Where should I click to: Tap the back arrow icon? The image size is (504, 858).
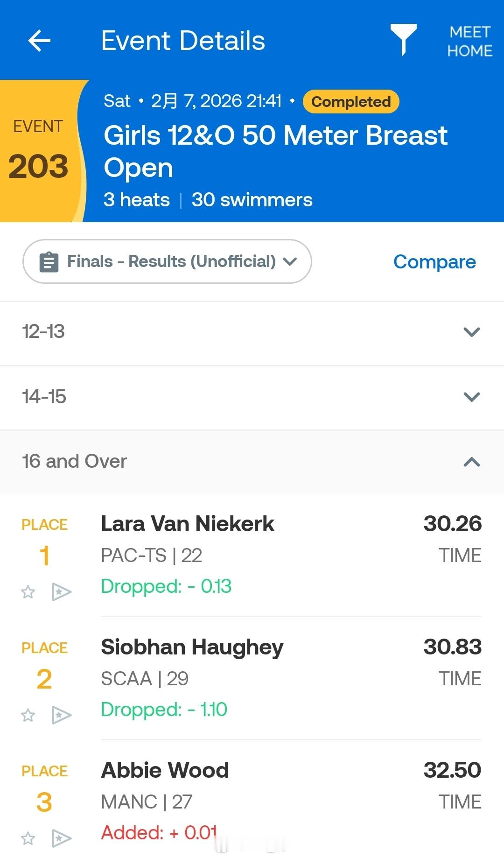[x=39, y=41]
